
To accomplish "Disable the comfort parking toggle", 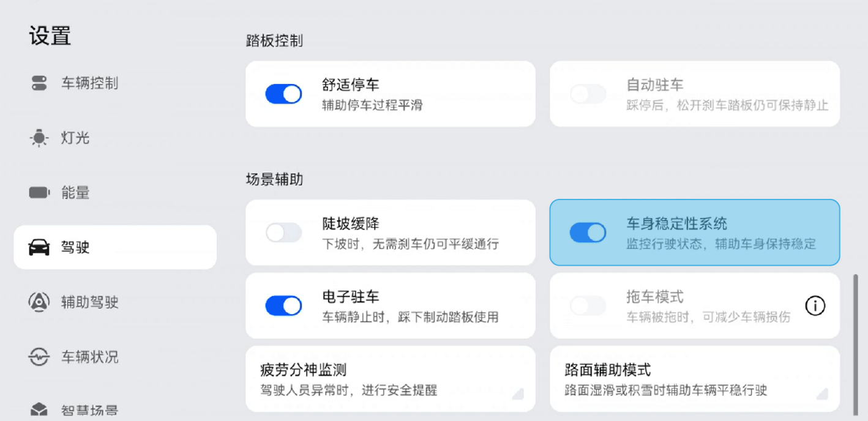I will [x=283, y=94].
